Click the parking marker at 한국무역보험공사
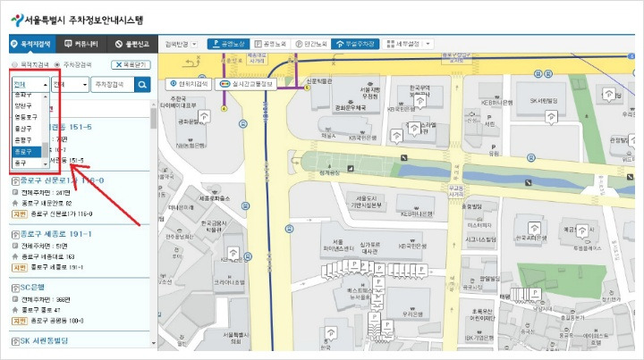Image resolution: width=644 pixels, height=360 pixels. pyautogui.click(x=419, y=101)
